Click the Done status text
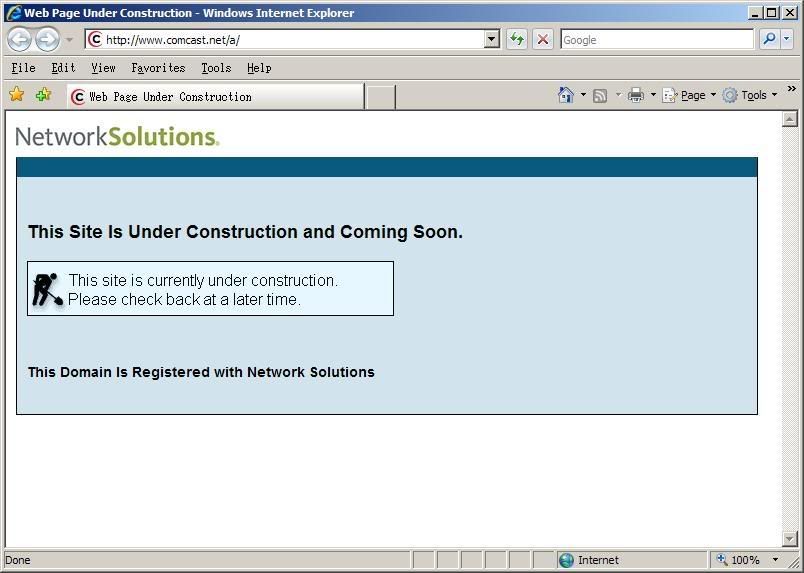 (17, 560)
